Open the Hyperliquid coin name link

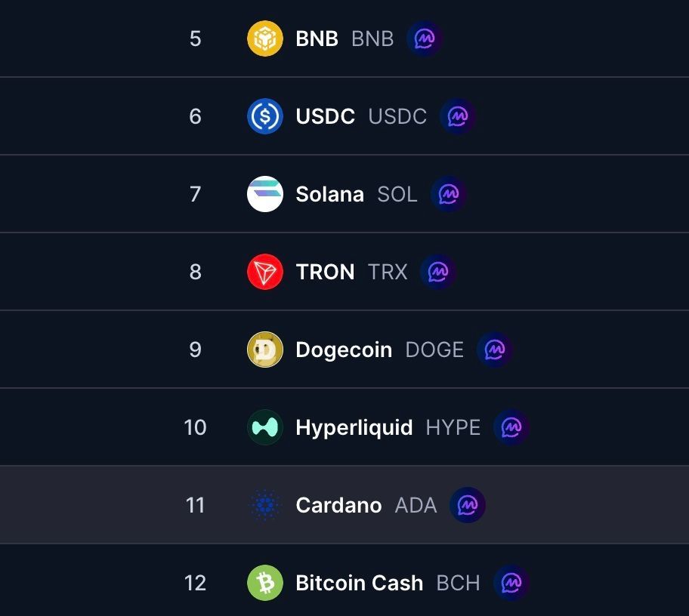pos(354,427)
